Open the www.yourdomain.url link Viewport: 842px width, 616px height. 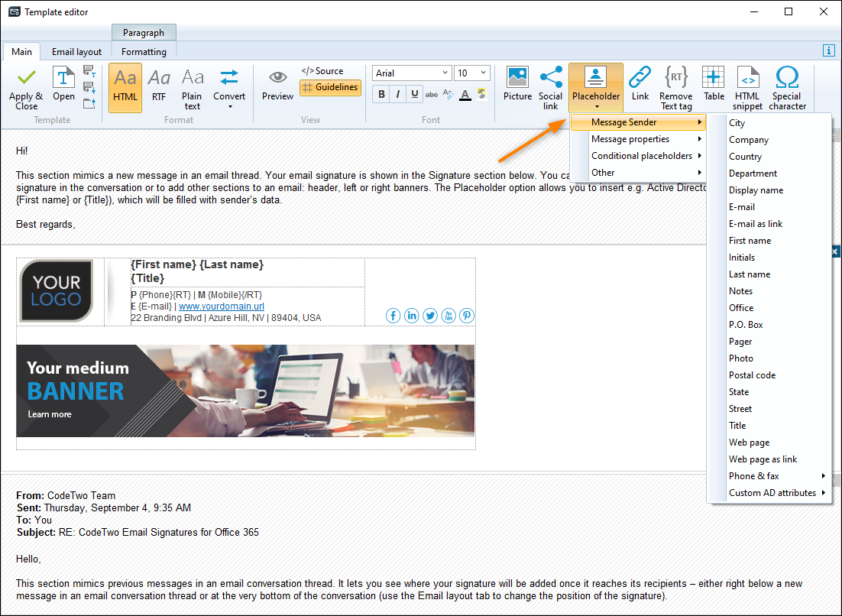(222, 306)
